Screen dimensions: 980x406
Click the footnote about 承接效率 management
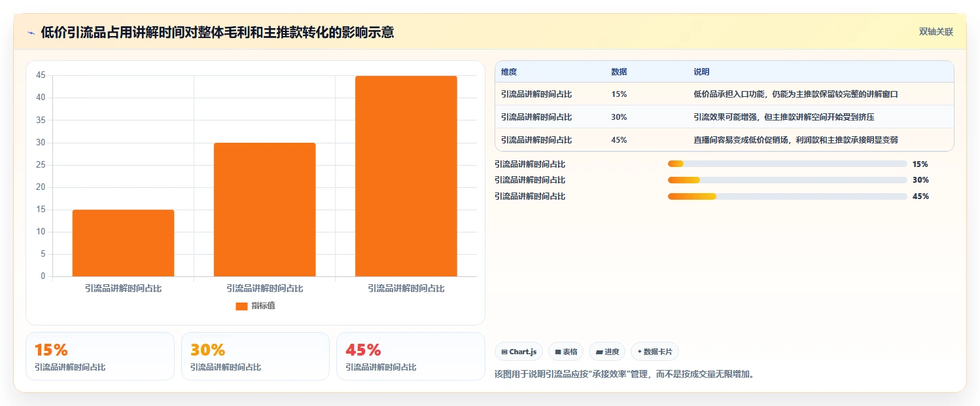(x=624, y=375)
